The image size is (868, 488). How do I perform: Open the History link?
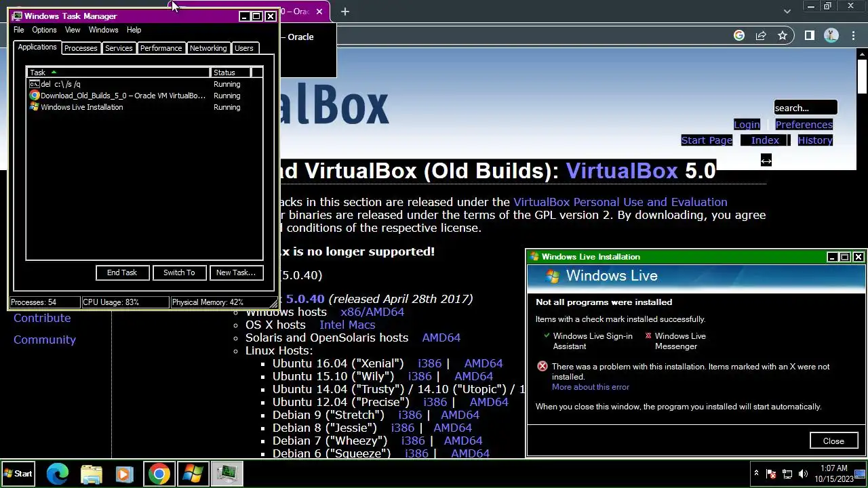pos(815,140)
